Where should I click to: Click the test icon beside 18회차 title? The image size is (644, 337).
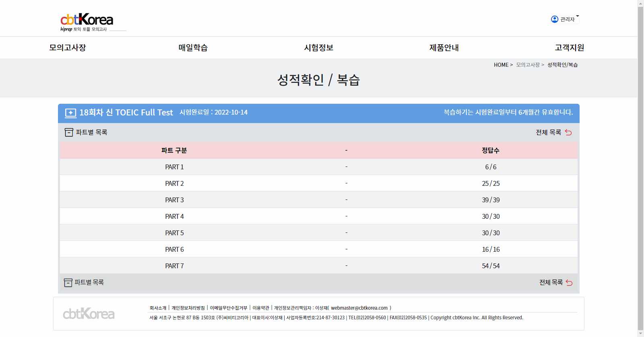click(x=70, y=113)
